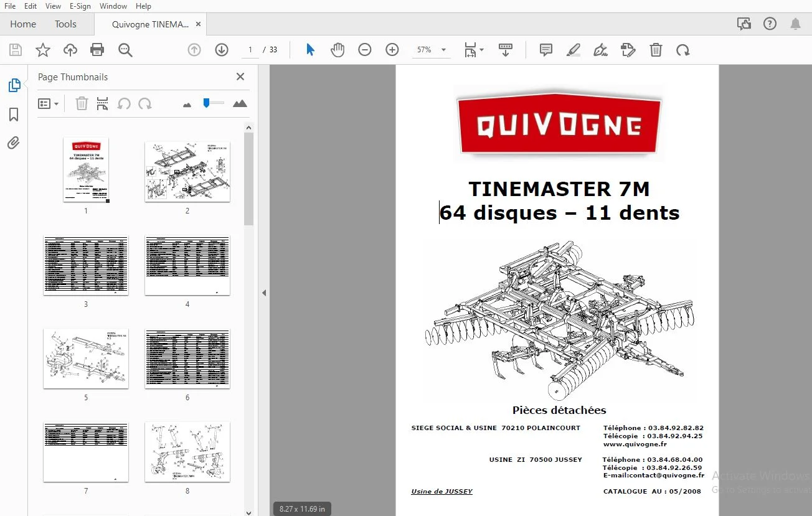Open the Edit menu
Viewport: 812px width, 516px height.
click(x=30, y=6)
